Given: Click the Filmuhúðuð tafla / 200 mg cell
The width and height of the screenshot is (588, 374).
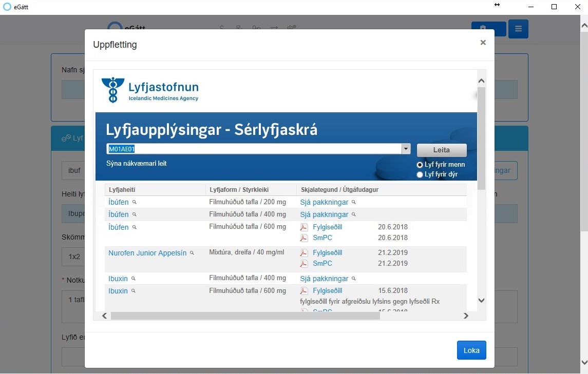Looking at the screenshot, I should [x=248, y=202].
